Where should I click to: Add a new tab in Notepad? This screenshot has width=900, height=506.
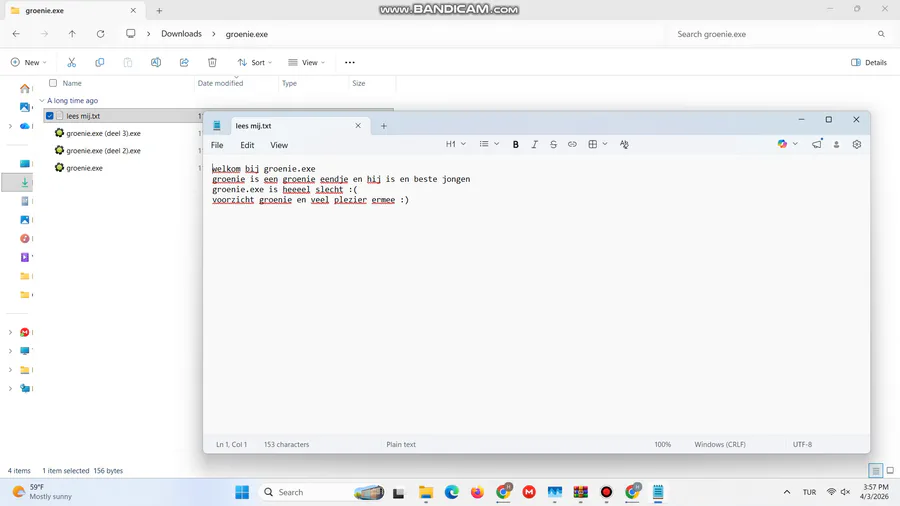(384, 126)
